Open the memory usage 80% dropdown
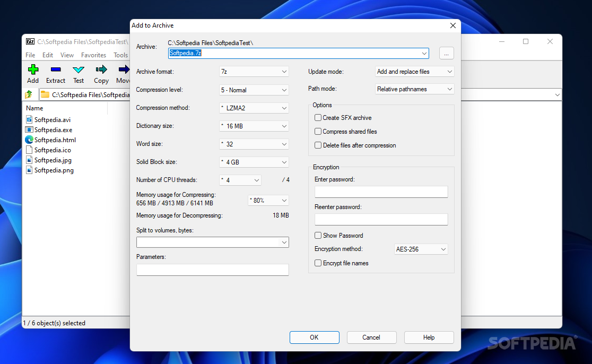The image size is (592, 364). click(x=268, y=201)
